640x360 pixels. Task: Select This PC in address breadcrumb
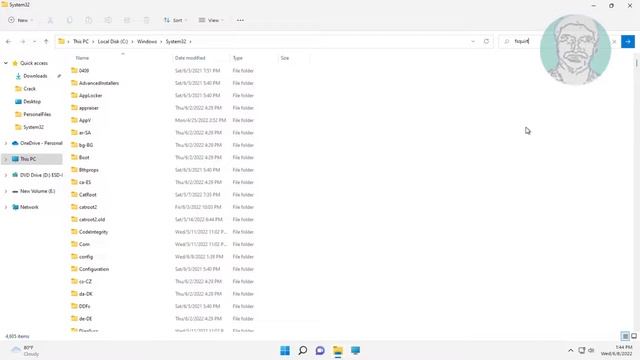[x=81, y=42]
